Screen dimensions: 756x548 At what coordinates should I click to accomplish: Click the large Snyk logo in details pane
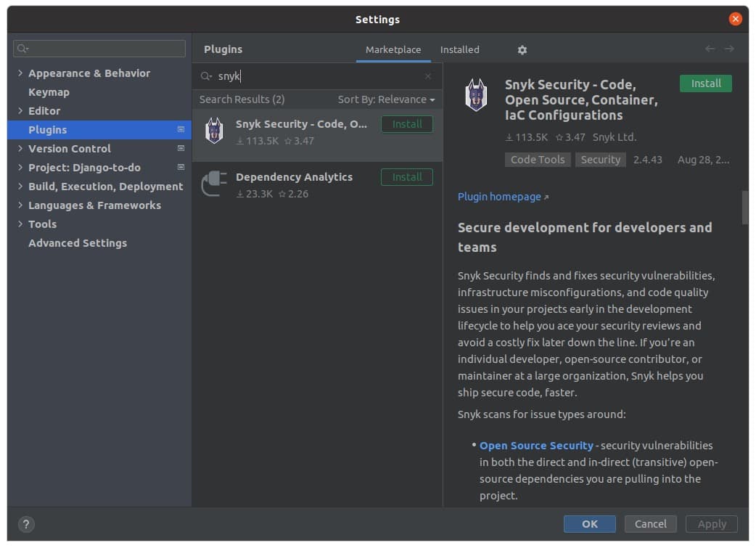pyautogui.click(x=476, y=95)
